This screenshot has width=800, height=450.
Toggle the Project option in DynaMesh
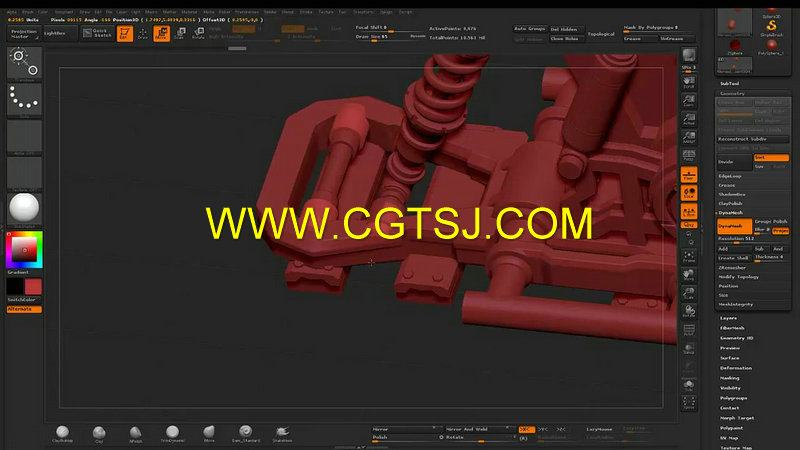click(x=781, y=231)
